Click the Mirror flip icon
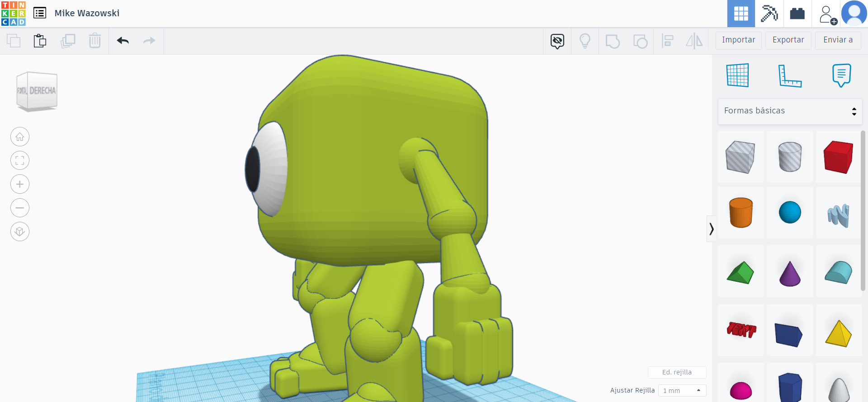Viewport: 868px width, 402px height. coord(694,41)
